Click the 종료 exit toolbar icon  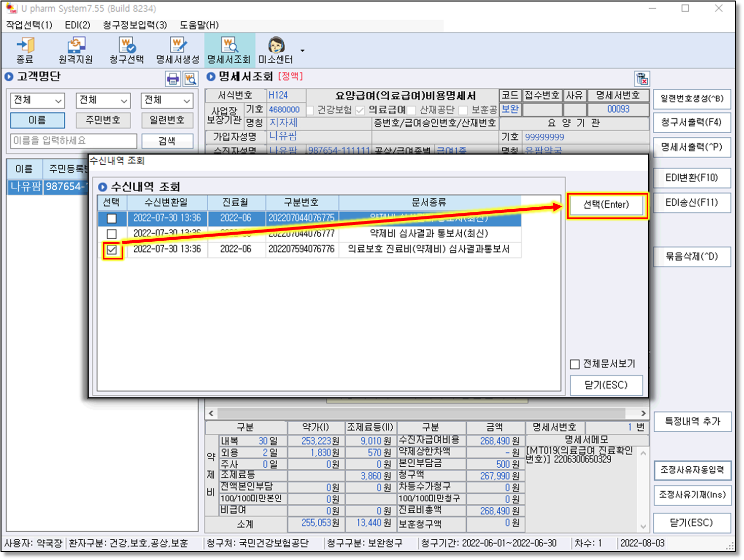pos(25,50)
